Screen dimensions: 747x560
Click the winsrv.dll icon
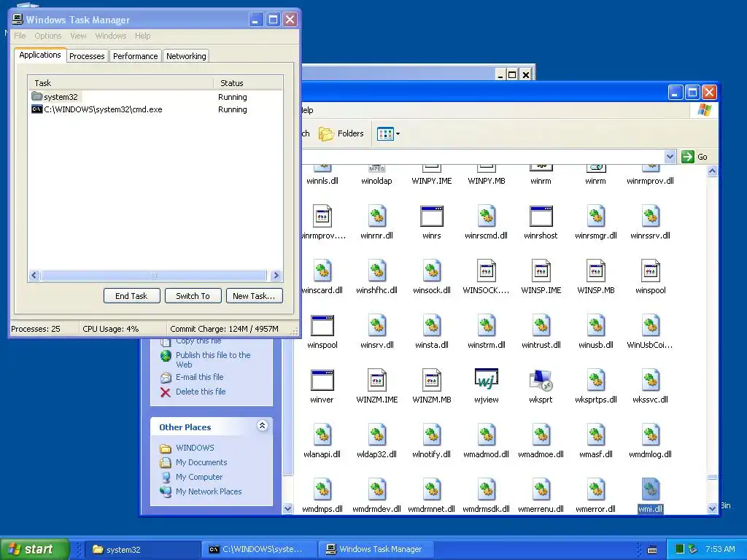pos(377,326)
